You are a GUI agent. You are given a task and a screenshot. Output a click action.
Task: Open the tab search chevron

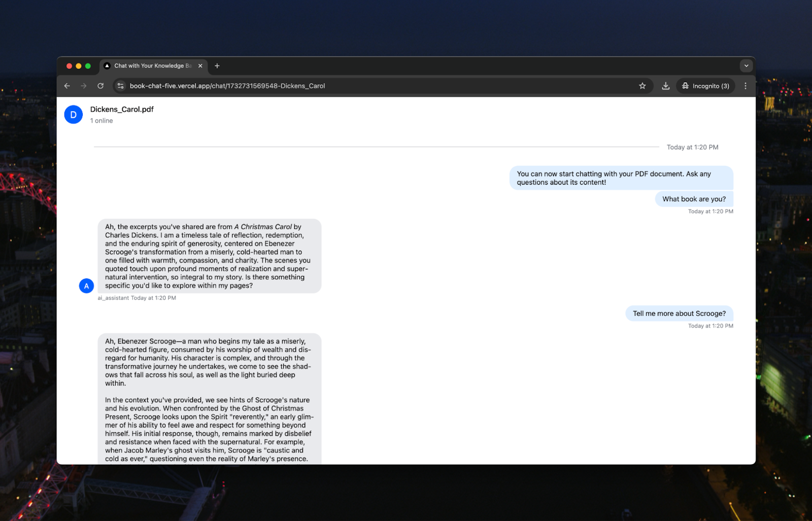(746, 65)
